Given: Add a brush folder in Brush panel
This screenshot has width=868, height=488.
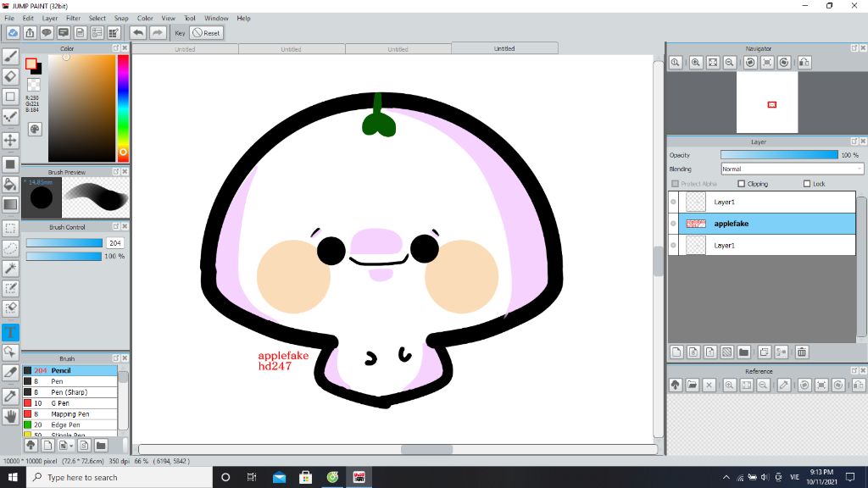Looking at the screenshot, I should [101, 445].
